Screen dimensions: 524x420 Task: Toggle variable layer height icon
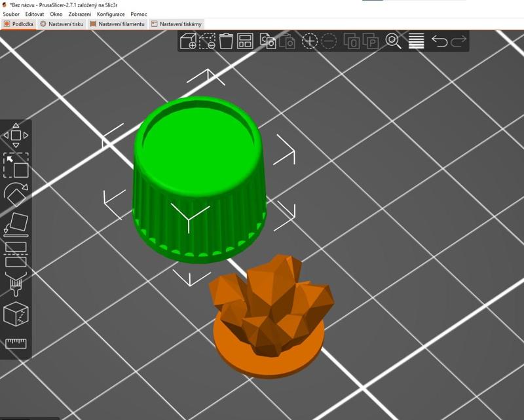click(x=417, y=41)
